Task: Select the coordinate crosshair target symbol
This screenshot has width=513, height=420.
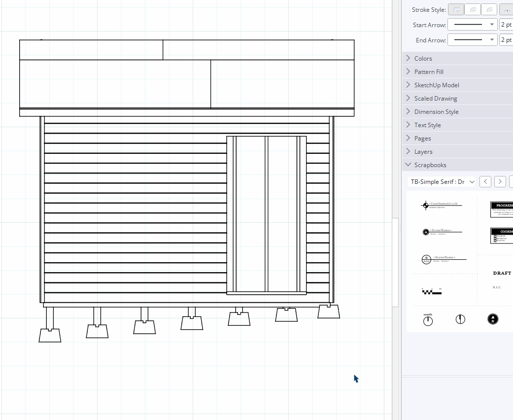Action: [x=425, y=205]
